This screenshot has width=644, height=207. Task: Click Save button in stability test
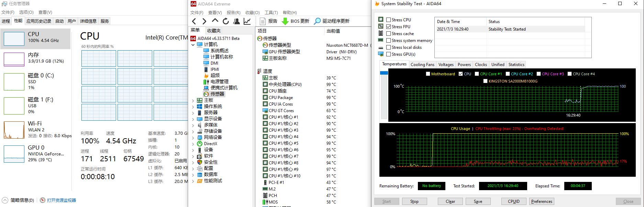[x=478, y=201]
